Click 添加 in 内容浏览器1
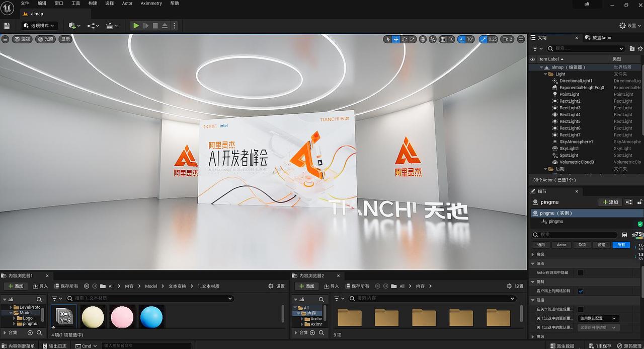This screenshot has width=644, height=349. click(x=15, y=286)
